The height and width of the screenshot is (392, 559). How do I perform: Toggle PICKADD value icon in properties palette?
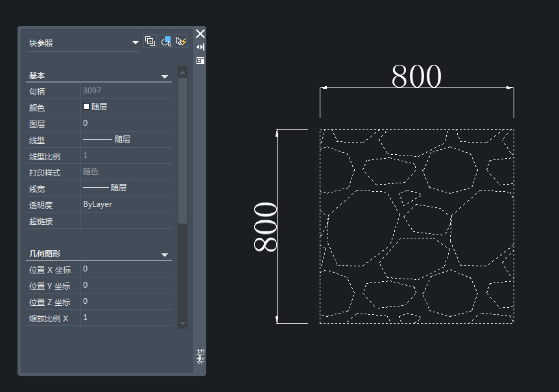[x=150, y=41]
